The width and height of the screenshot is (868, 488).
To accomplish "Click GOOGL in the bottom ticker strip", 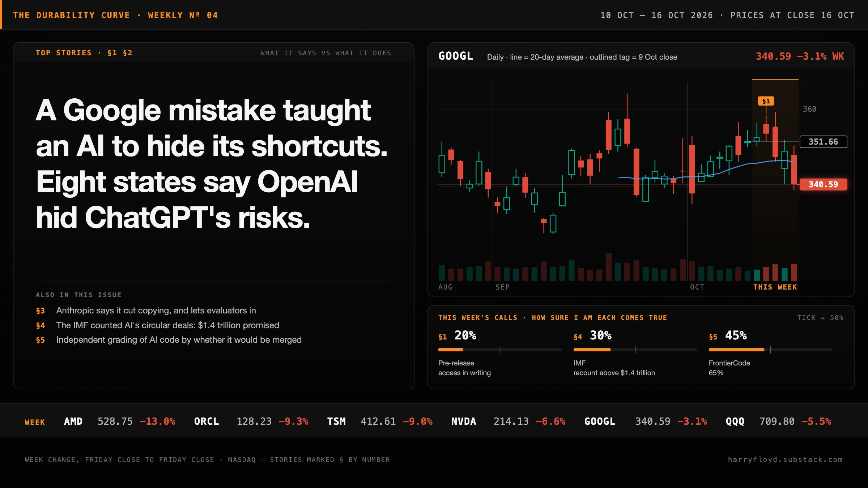I will pos(600,421).
